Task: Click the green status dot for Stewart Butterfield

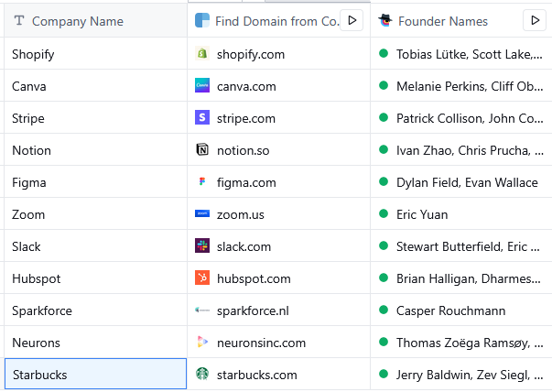Action: [384, 245]
